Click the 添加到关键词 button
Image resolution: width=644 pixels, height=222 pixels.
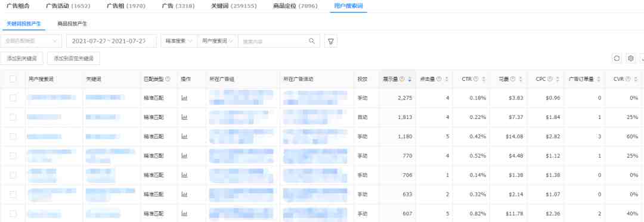click(21, 58)
